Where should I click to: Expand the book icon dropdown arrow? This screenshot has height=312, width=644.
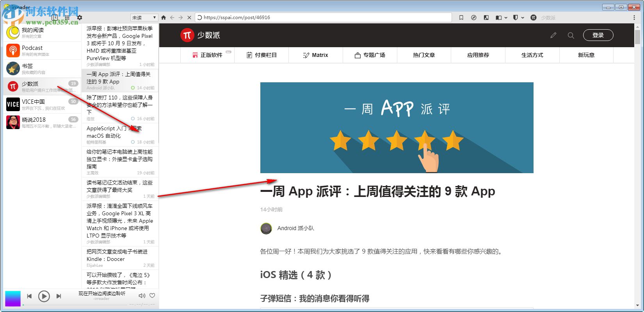[x=506, y=18]
